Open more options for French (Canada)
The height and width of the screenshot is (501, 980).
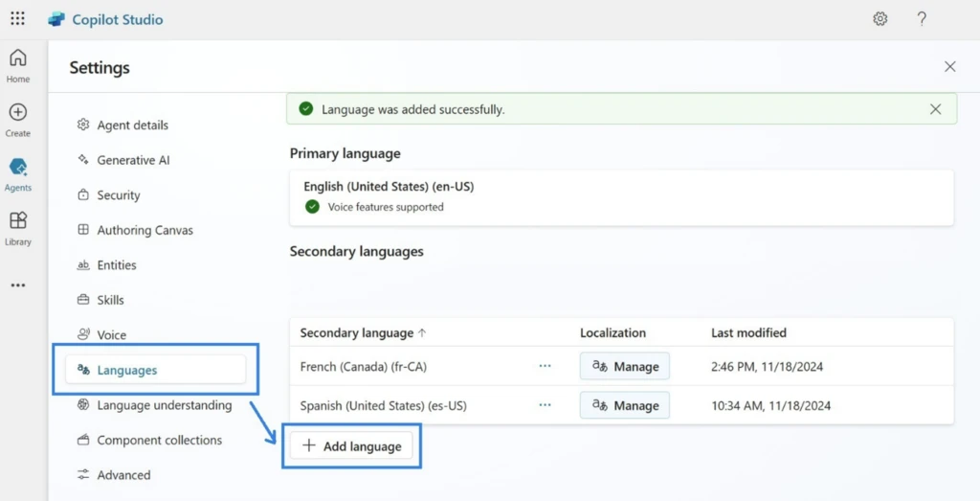(545, 366)
